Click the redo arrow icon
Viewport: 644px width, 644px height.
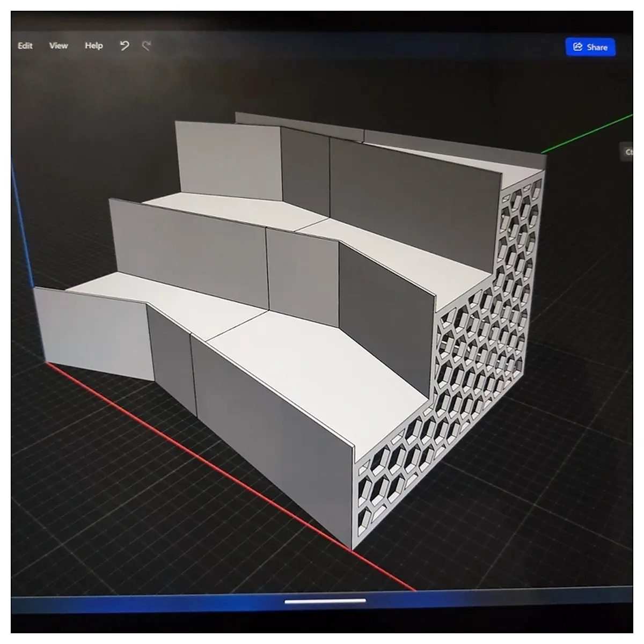click(x=146, y=46)
